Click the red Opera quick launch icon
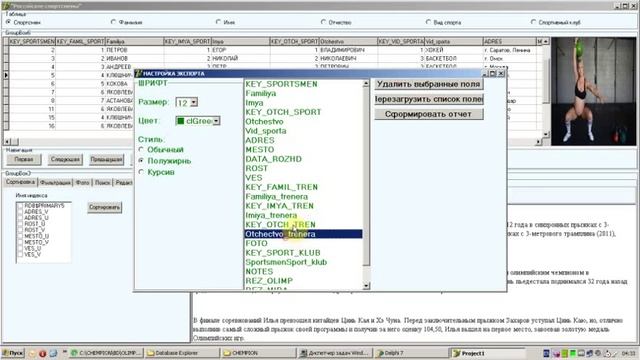Screen dimensions: 640x360 42,353
